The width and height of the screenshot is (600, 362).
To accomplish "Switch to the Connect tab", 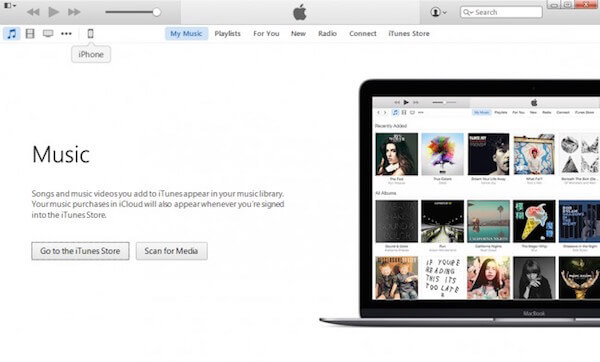I will point(363,34).
